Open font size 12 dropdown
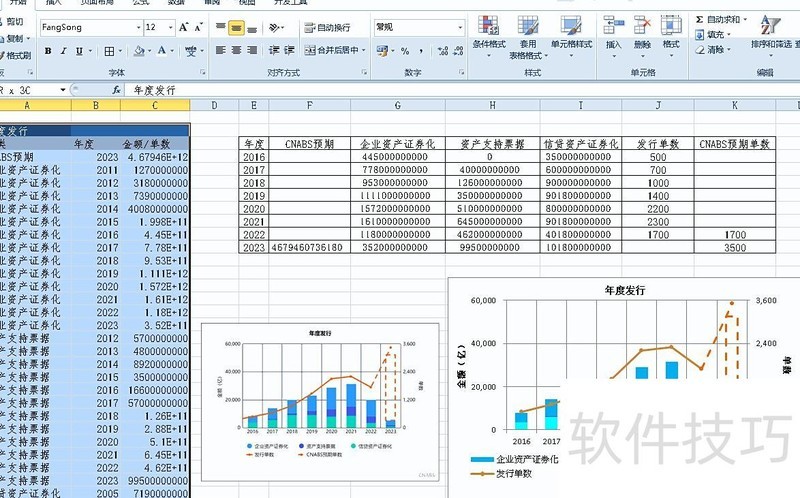Image resolution: width=800 pixels, height=498 pixels. [170, 28]
